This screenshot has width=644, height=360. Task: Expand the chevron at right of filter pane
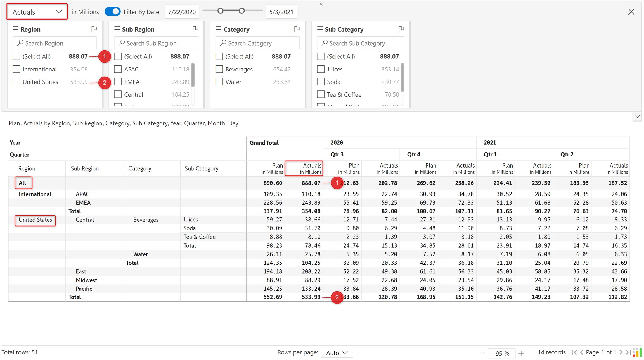(x=637, y=116)
